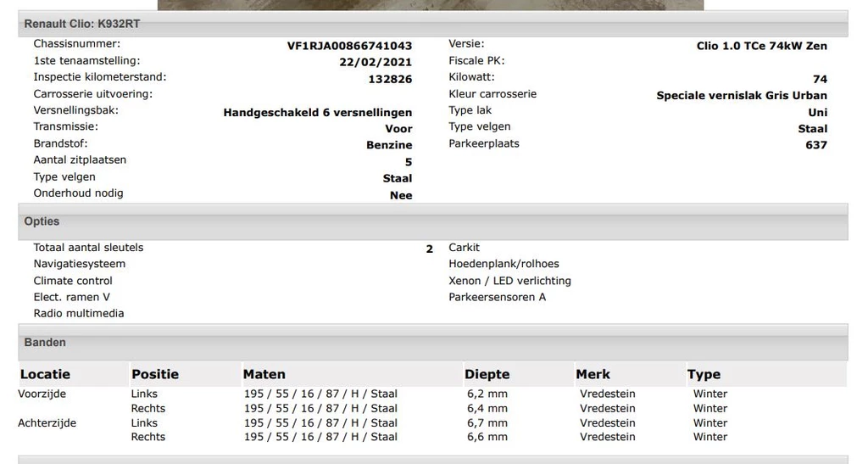868x464 pixels.
Task: Click the Parkeersensoren A option label
Action: point(497,297)
